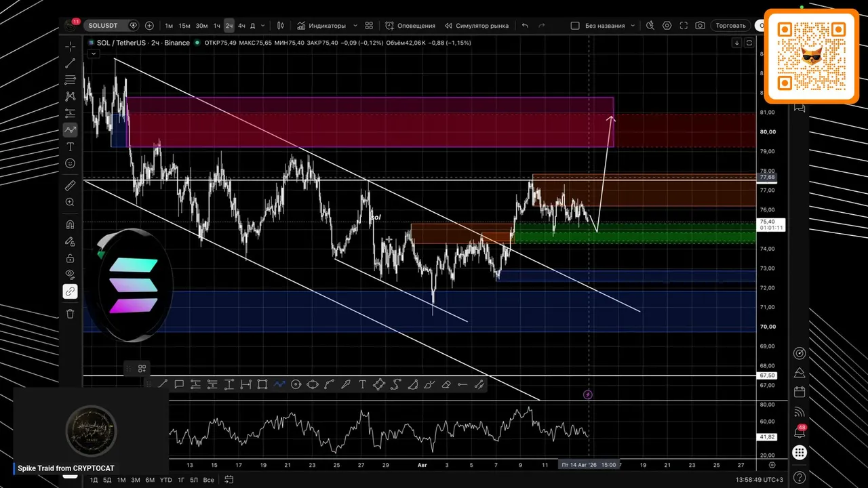The image size is (868, 488).
Task: Switch to the 1ч timeframe
Action: tap(217, 26)
